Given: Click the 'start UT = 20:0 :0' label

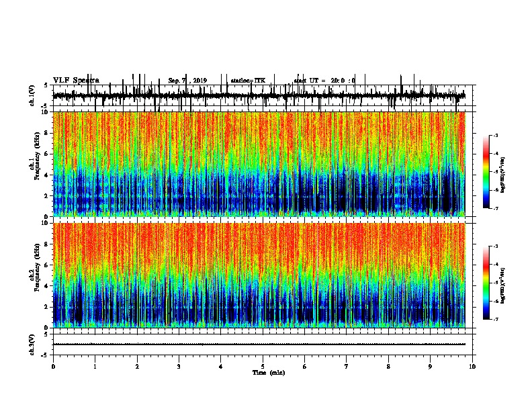Looking at the screenshot, I should (324, 81).
